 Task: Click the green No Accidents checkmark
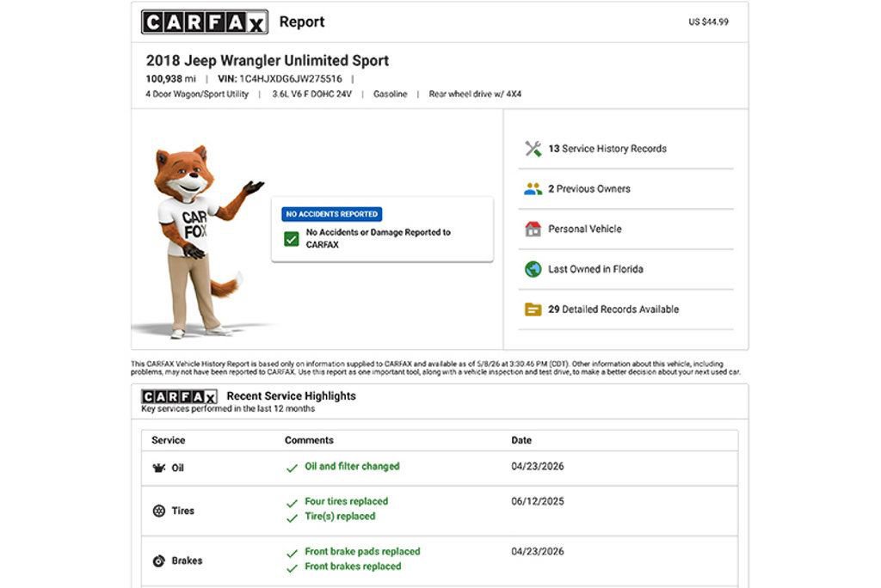coord(291,239)
